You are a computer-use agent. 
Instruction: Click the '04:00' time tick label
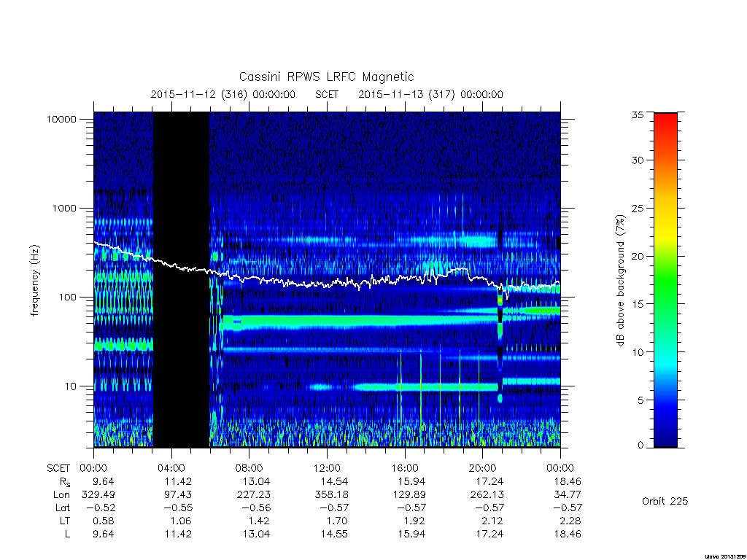(171, 468)
